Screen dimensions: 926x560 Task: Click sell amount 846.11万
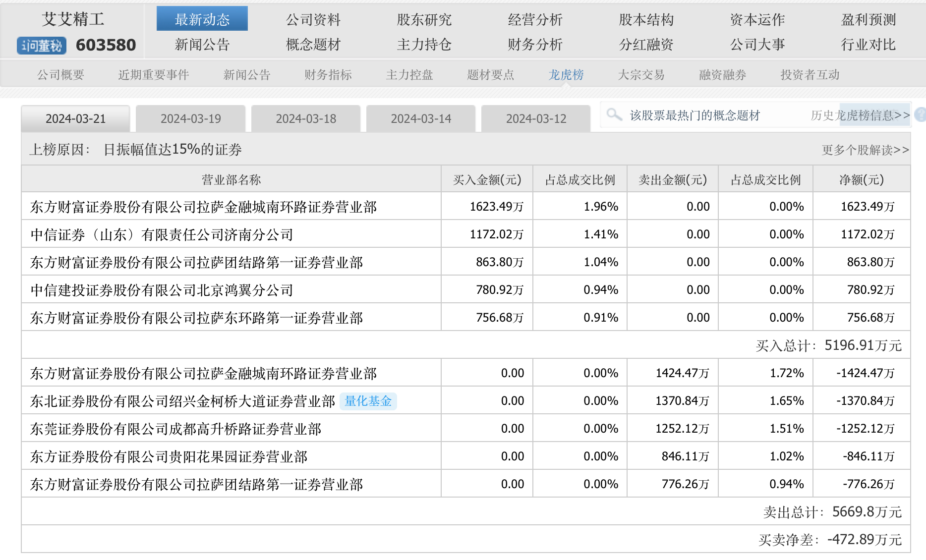[x=686, y=456]
